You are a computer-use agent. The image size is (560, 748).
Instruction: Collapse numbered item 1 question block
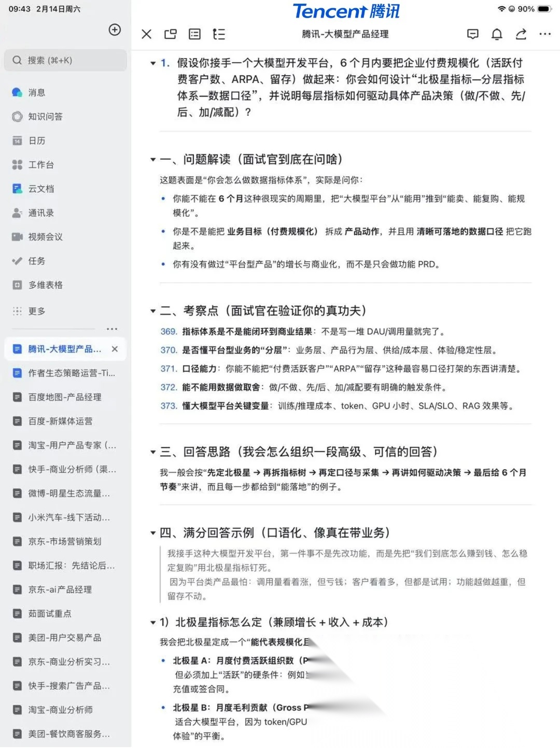pyautogui.click(x=153, y=63)
